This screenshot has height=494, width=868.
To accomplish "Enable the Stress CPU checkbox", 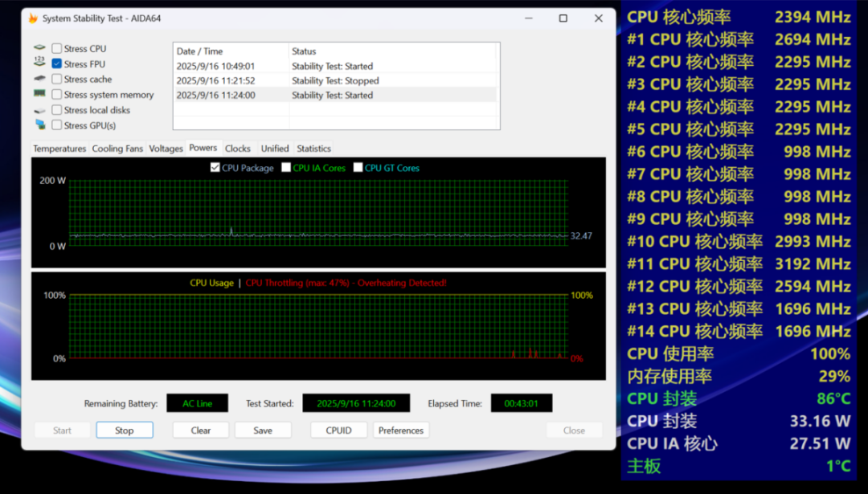I will 56,49.
